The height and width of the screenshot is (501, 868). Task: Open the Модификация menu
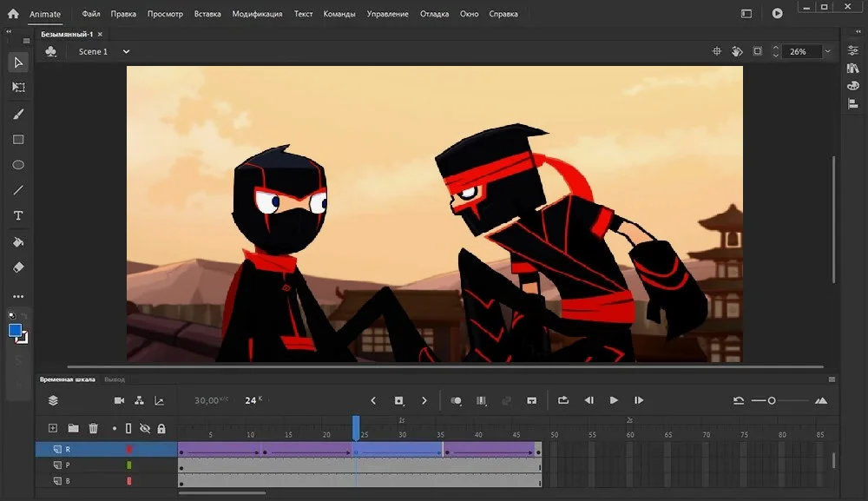click(x=257, y=14)
